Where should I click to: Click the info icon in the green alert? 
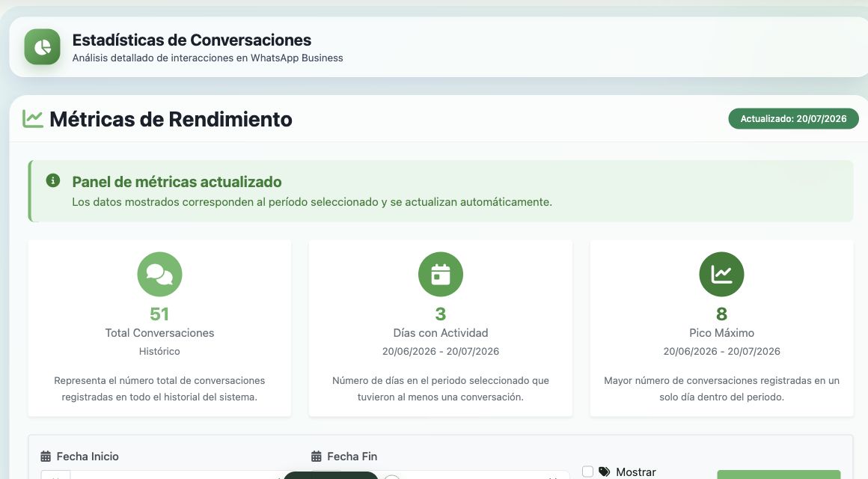click(53, 180)
